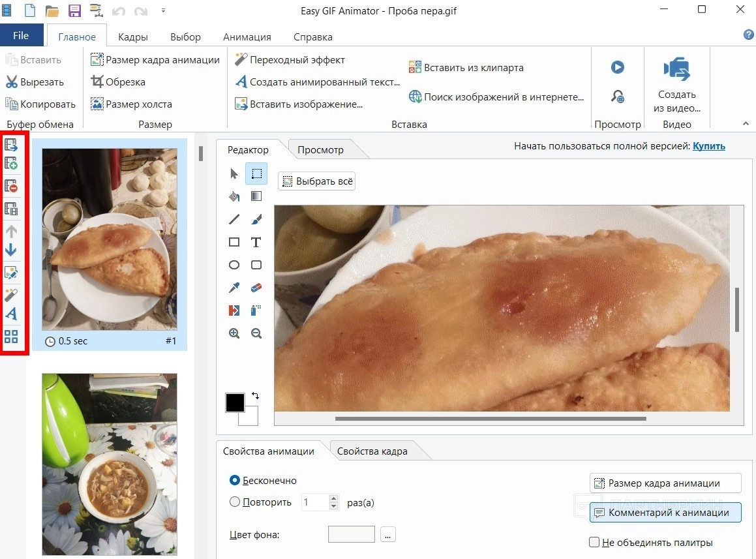Click the Выбрать всё button
This screenshot has height=559, width=756.
click(317, 181)
